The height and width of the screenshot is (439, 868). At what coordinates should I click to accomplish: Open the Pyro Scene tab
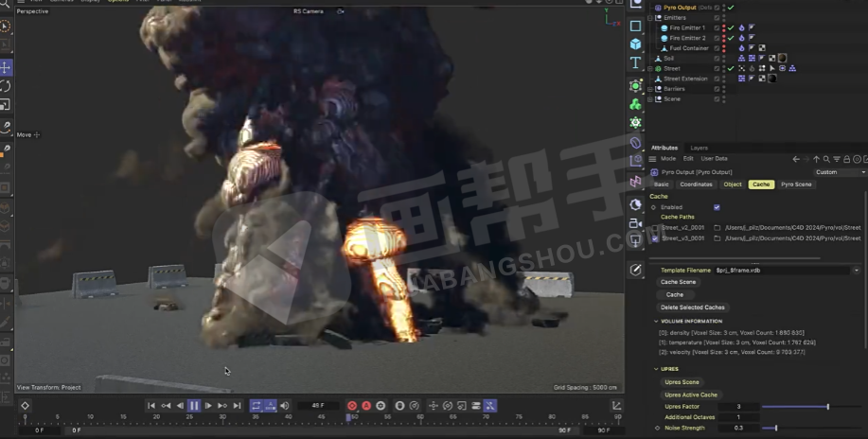pyautogui.click(x=796, y=184)
